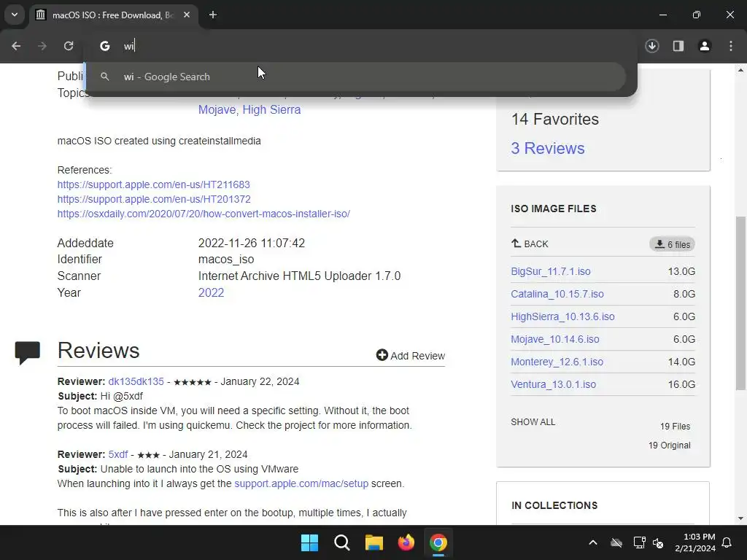Open Firefox from the taskbar
Viewport: 747px width, 560px height.
coord(406,542)
